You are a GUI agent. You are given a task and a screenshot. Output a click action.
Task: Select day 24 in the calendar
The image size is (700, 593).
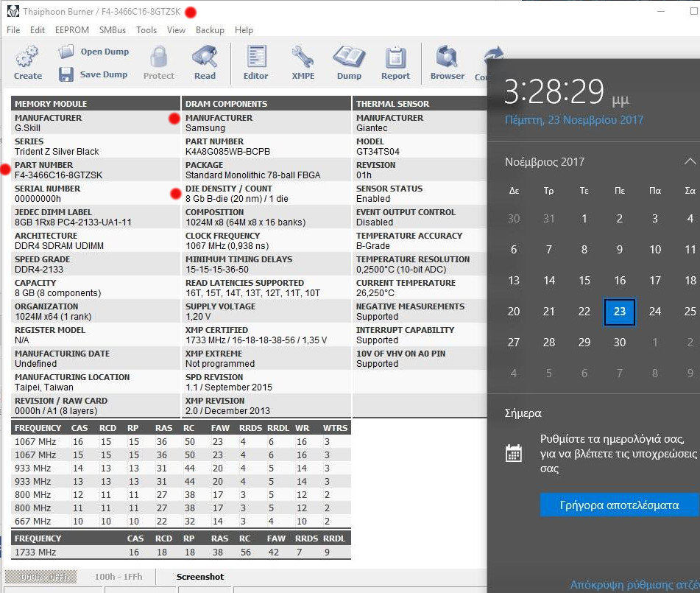(x=655, y=312)
